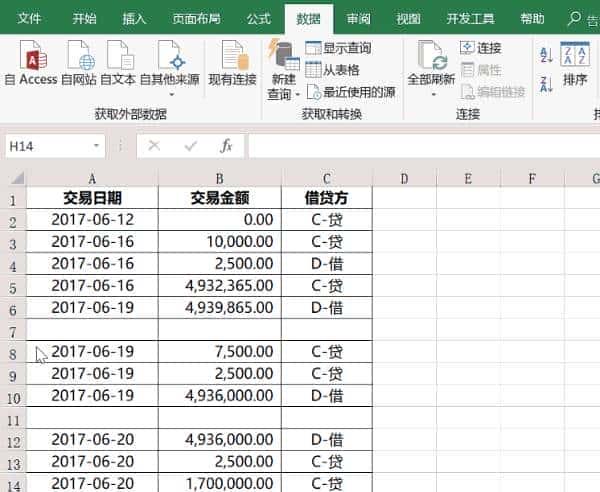Viewport: 600px width, 492px height.
Task: Switch to the 插入 insert tab
Action: [x=134, y=18]
